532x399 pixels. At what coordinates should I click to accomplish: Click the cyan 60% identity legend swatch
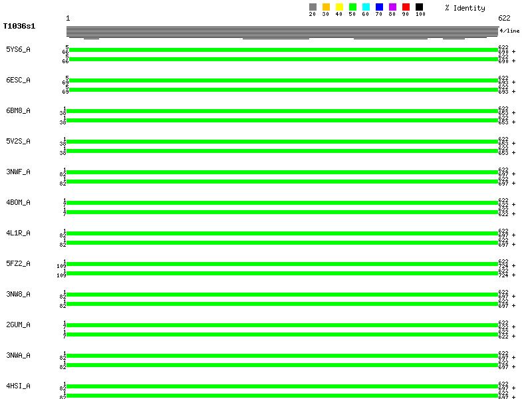click(366, 7)
